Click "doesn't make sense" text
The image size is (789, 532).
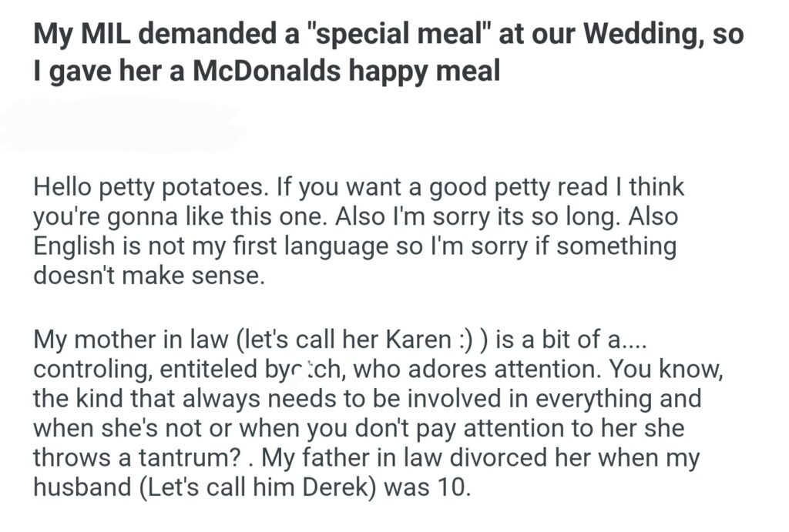click(x=149, y=276)
